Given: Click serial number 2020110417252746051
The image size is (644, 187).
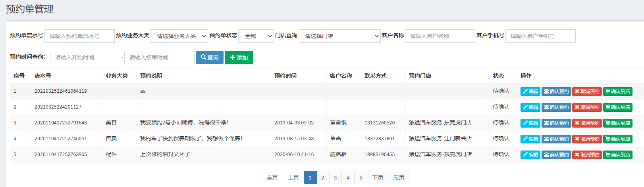Looking at the screenshot, I should pyautogui.click(x=61, y=139).
